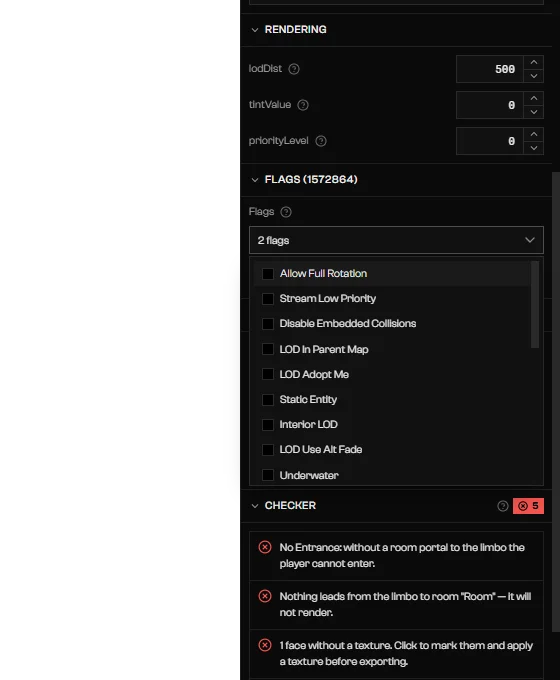Open the help icon in CHECKER header
This screenshot has height=680, width=560.
tap(502, 506)
